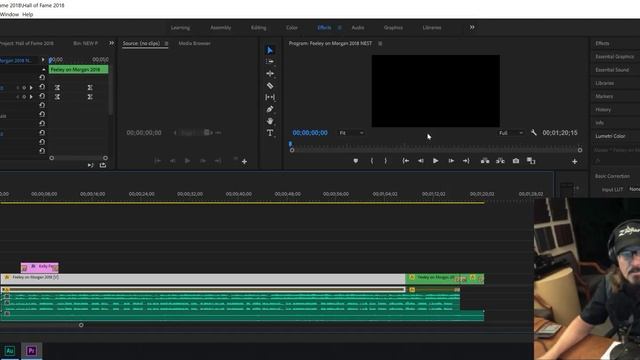Toggle Effect Controls timeline view triangle
The width and height of the screenshot is (640, 360).
point(43,60)
